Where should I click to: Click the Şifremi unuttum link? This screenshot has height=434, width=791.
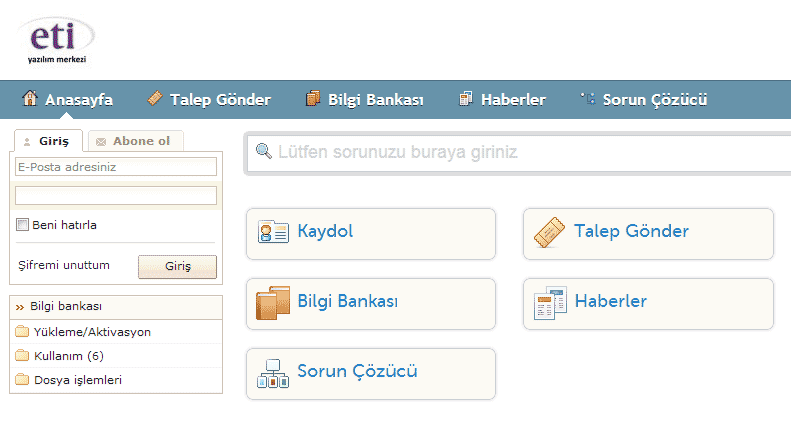64,265
